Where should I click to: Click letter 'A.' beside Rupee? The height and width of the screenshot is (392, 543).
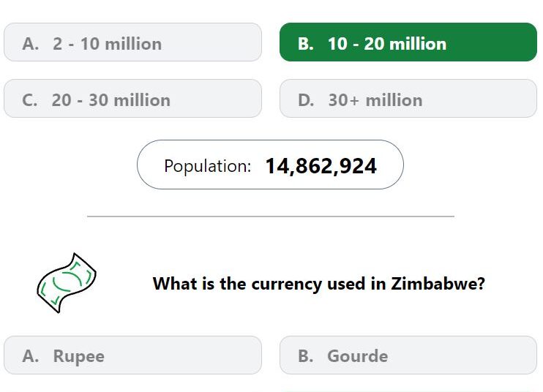(x=31, y=356)
